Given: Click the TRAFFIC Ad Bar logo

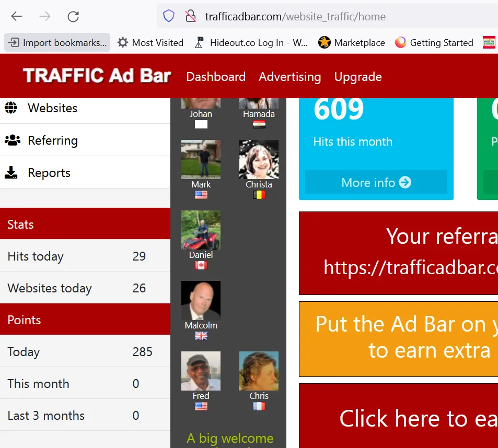Looking at the screenshot, I should click(97, 76).
